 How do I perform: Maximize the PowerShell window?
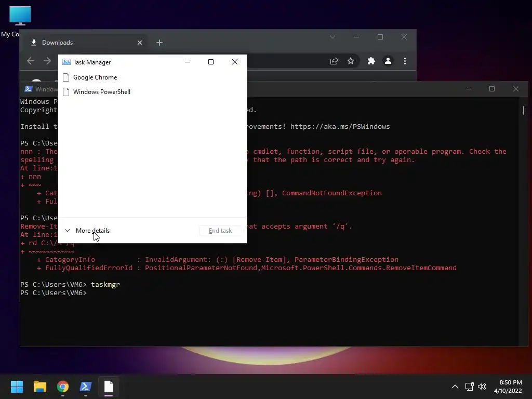(492, 89)
